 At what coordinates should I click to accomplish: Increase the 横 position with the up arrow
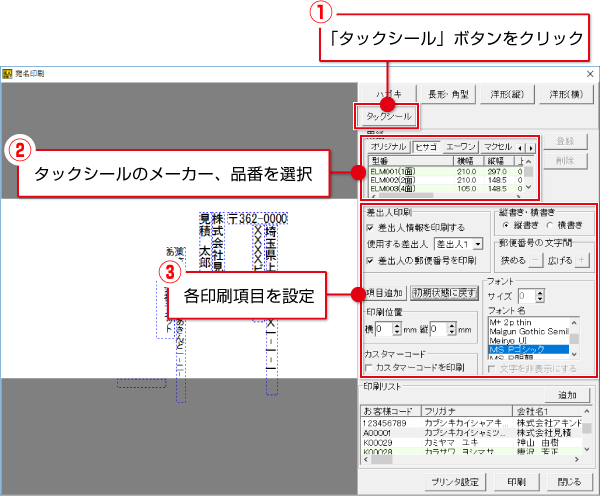[x=397, y=326]
